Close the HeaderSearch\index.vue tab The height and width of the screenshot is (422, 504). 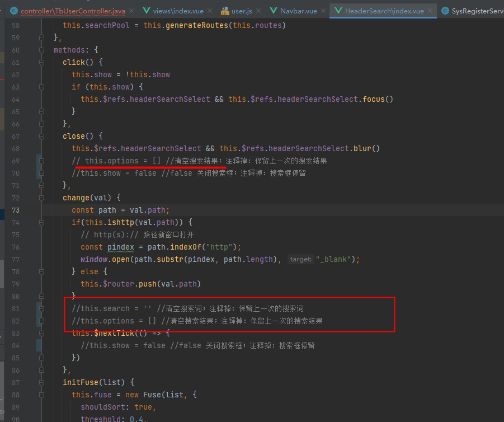(x=430, y=11)
